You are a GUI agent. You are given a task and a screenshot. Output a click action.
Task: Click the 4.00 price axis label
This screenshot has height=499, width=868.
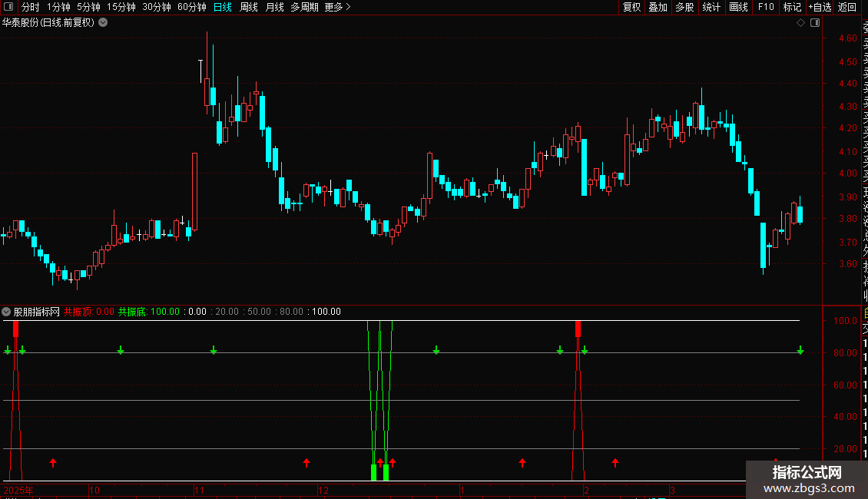pos(847,173)
